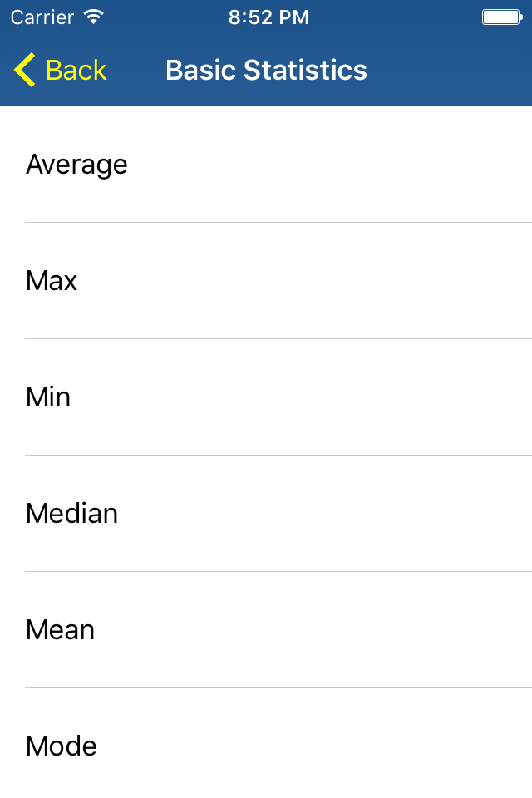The image size is (532, 798).
Task: Click divider line between Median and Mean
Action: click(x=278, y=572)
